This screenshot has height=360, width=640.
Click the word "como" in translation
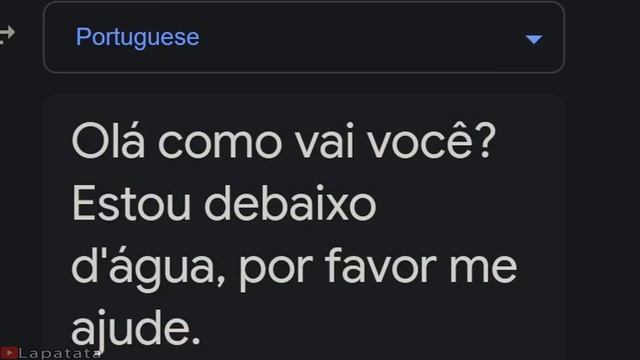220,142
